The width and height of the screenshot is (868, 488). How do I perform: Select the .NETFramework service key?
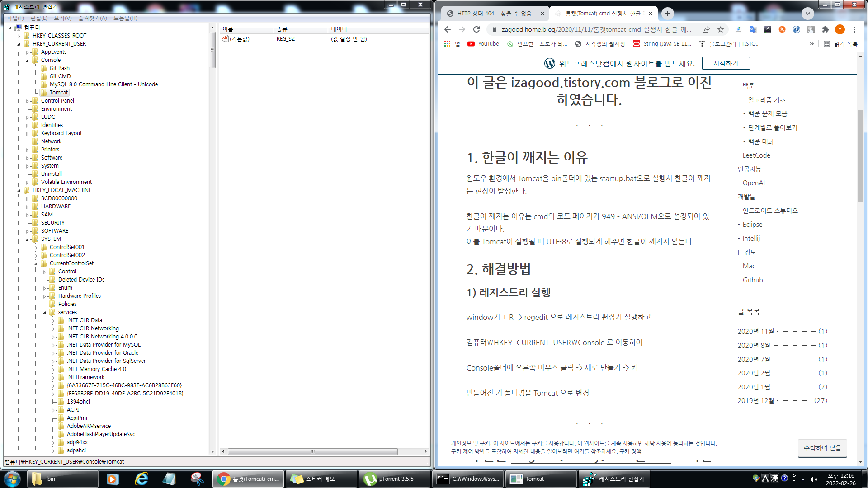(85, 377)
